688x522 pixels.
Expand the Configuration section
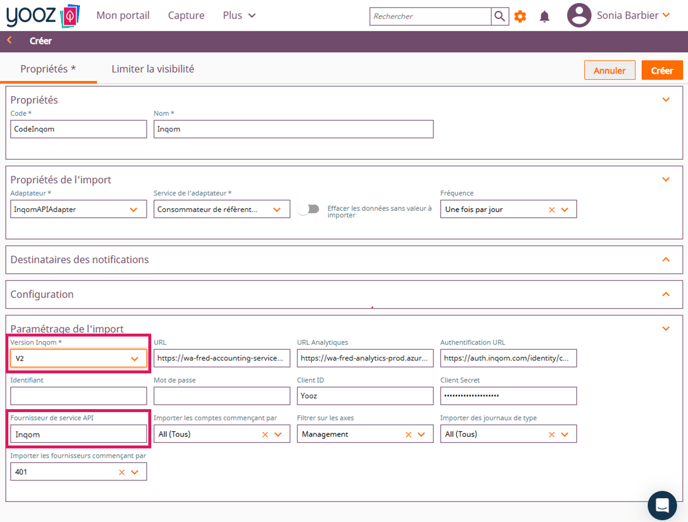tap(666, 295)
